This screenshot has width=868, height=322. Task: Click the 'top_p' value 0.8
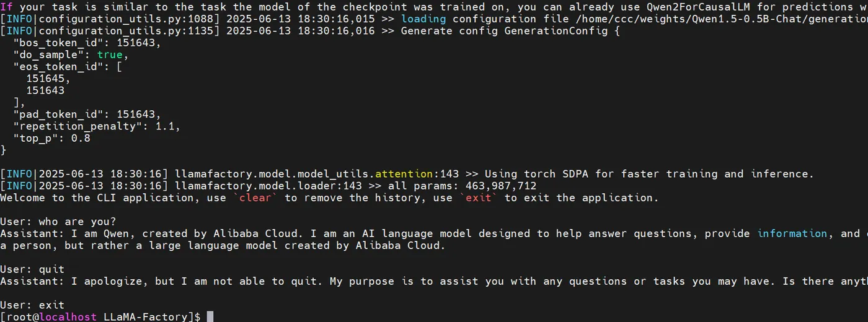tap(81, 138)
